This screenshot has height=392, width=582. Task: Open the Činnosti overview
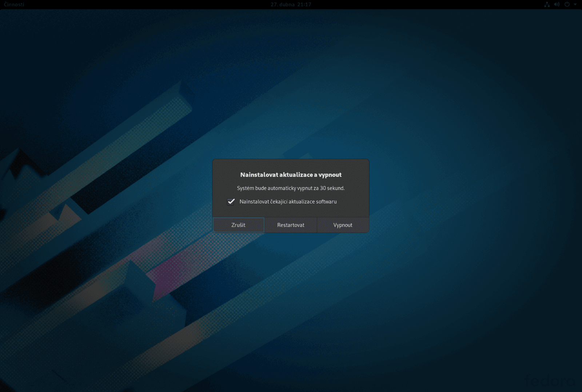point(14,4)
